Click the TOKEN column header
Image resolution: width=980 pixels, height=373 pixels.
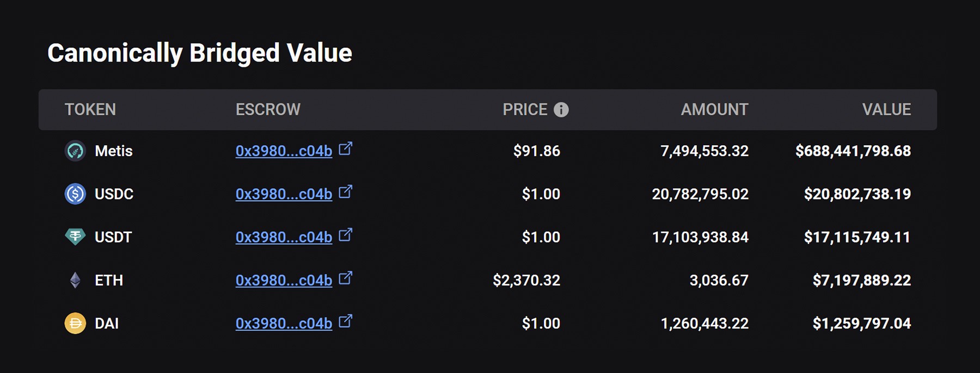point(90,110)
